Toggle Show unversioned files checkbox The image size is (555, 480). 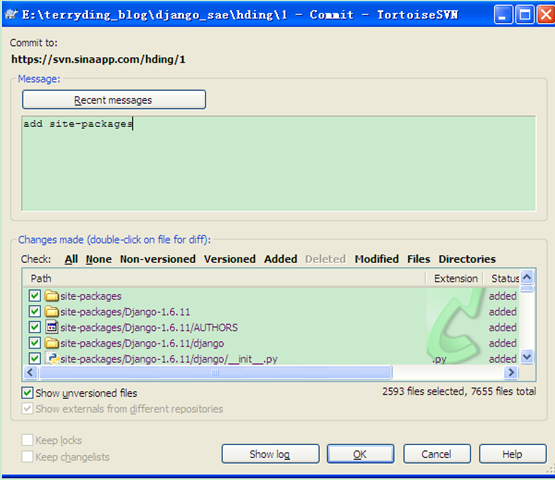(x=27, y=393)
